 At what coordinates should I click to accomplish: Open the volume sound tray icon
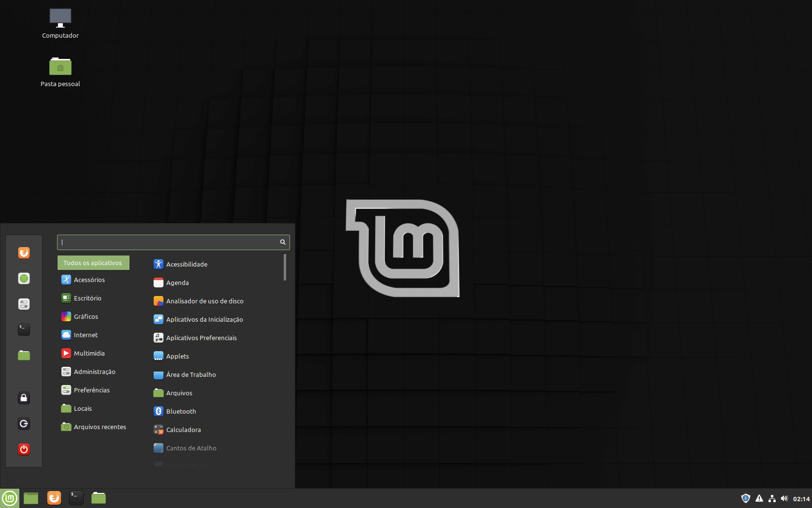click(784, 498)
